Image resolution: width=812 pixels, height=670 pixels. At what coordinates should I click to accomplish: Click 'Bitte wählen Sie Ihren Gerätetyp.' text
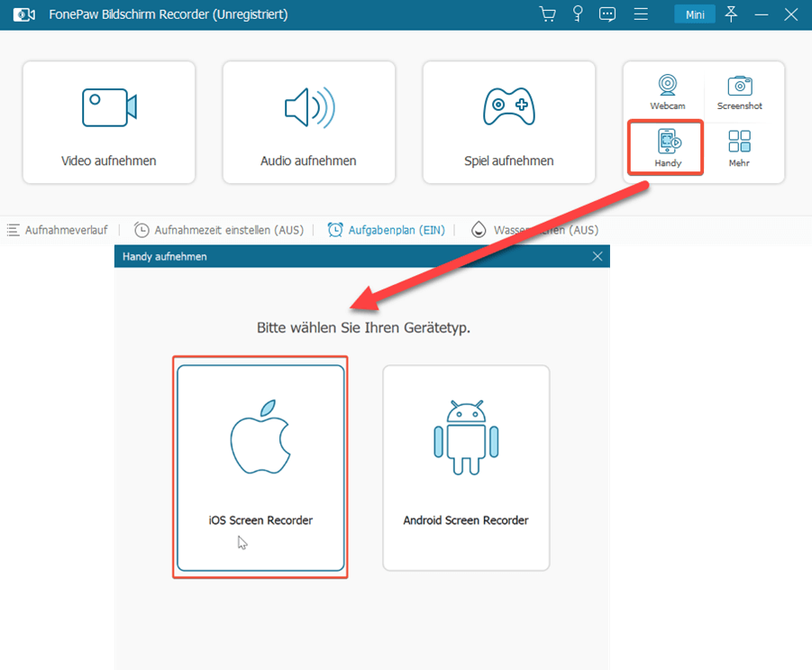(363, 327)
